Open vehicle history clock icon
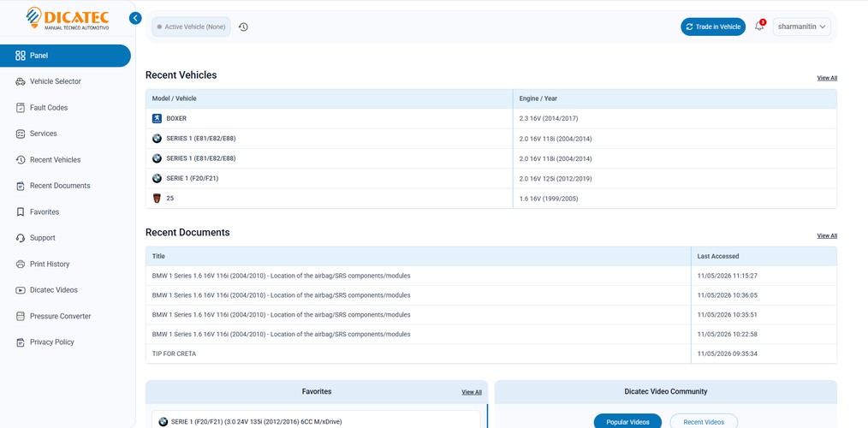868x428 pixels. pos(243,27)
